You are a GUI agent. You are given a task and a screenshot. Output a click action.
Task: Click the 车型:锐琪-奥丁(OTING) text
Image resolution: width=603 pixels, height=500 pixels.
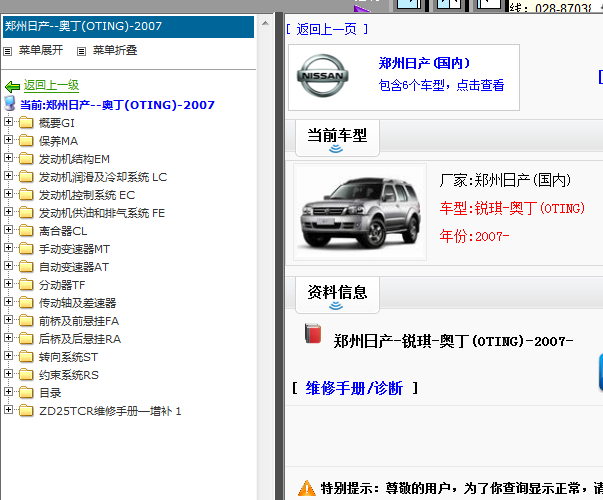click(x=512, y=208)
